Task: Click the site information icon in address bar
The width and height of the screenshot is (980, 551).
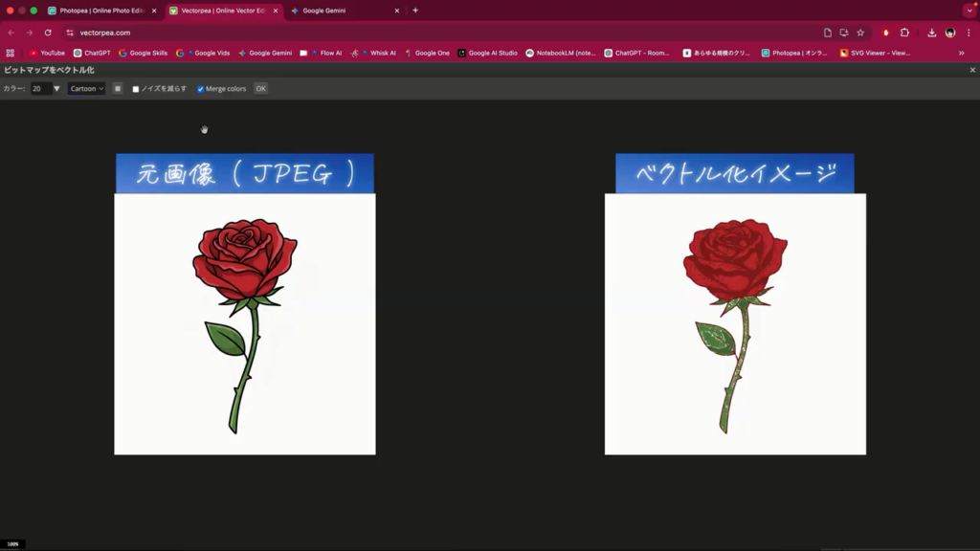Action: click(69, 33)
